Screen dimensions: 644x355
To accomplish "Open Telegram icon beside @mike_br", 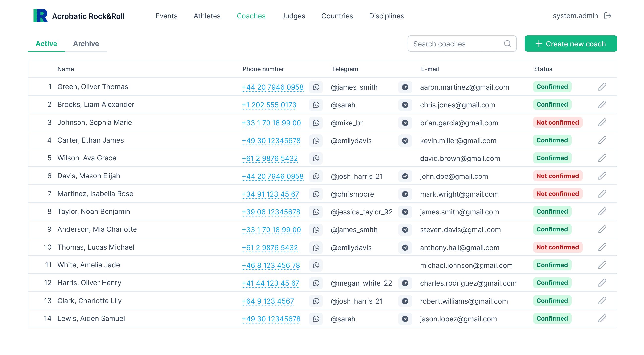I will [405, 123].
